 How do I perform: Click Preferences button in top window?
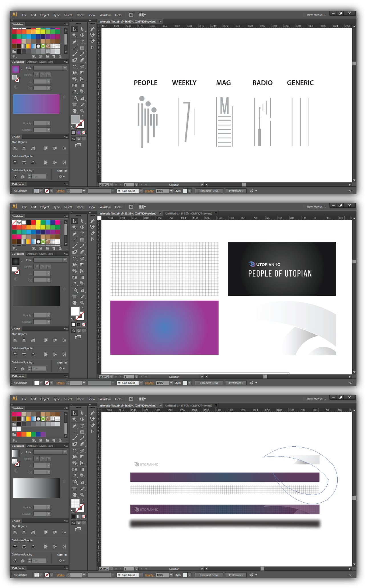[x=236, y=191]
